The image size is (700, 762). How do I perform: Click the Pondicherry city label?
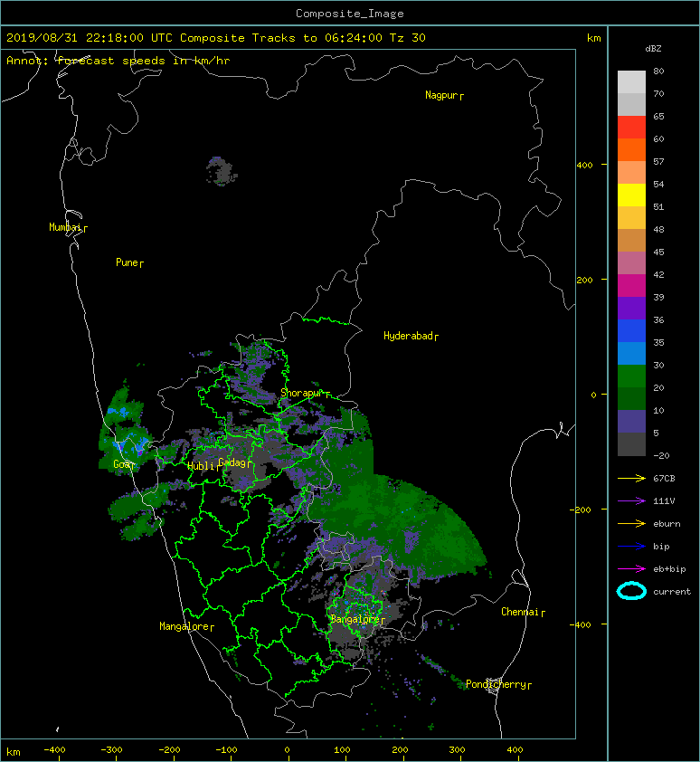[496, 684]
